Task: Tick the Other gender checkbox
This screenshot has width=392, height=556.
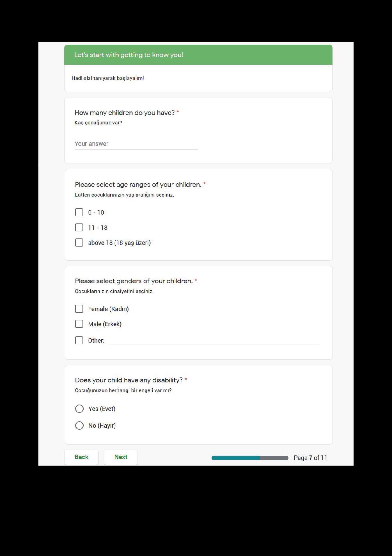Action: click(79, 340)
